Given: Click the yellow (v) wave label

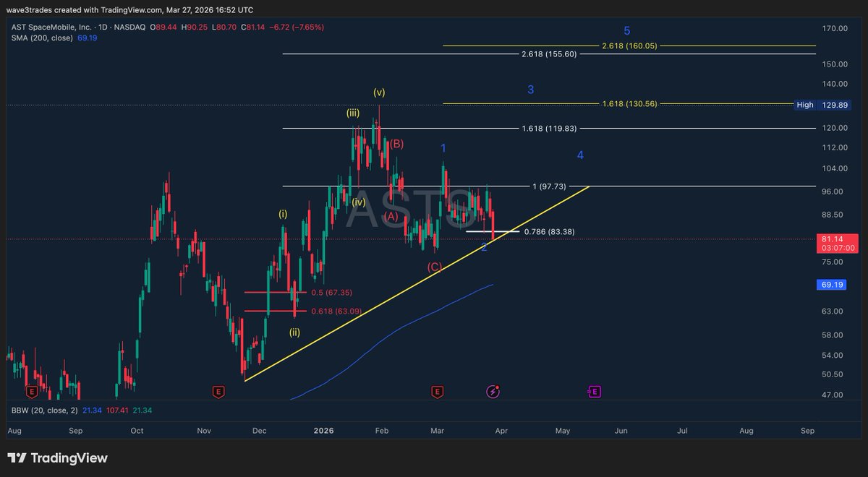Looking at the screenshot, I should click(380, 92).
